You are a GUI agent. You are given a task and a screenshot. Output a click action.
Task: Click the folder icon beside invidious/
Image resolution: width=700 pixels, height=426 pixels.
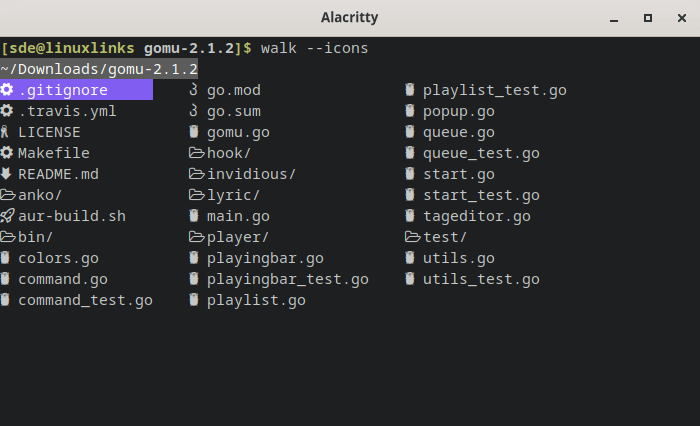click(197, 174)
